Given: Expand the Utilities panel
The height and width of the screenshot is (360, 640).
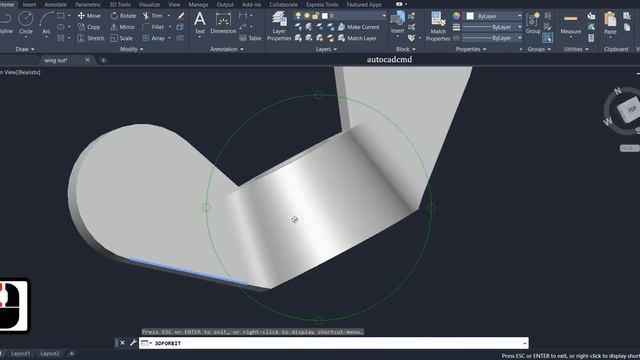Looking at the screenshot, I should [576, 49].
